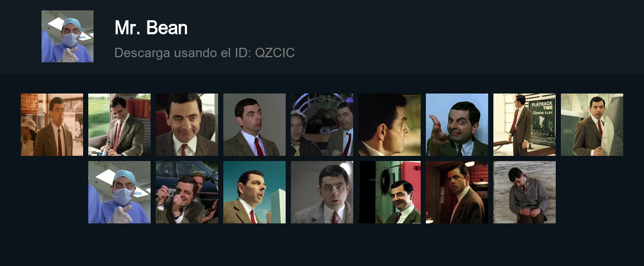Image resolution: width=644 pixels, height=266 pixels.
Task: Select sticker looking sideways on gray background
Action: (254, 125)
